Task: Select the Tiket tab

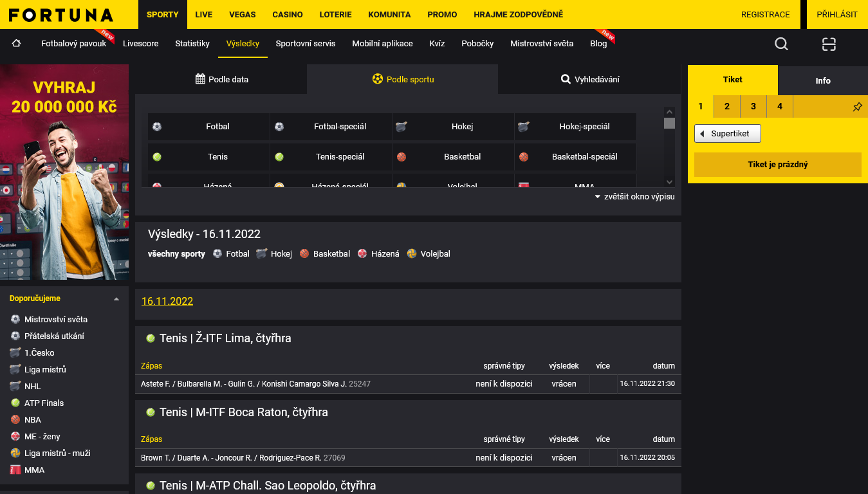Action: pos(733,80)
